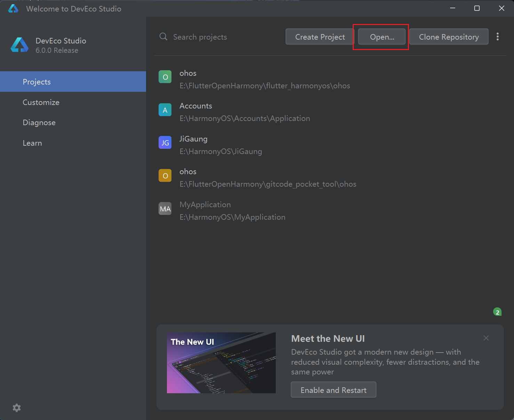Click the DevEco Studio logo in sidebar
Screen dimensions: 514x420
(x=19, y=45)
